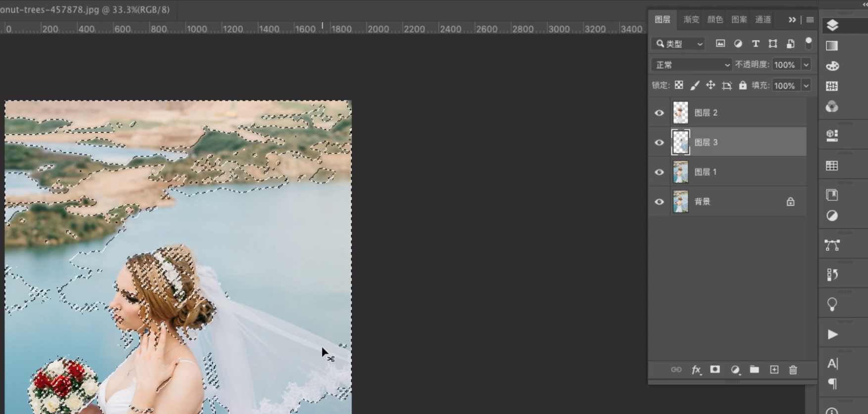Open Actions play-triangle panel icon

point(832,334)
